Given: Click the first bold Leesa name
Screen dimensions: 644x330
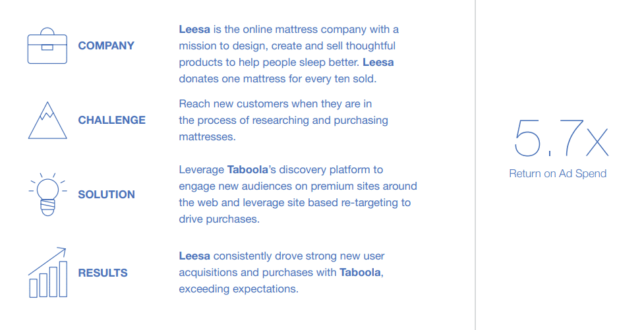Looking at the screenshot, I should pyautogui.click(x=194, y=30).
